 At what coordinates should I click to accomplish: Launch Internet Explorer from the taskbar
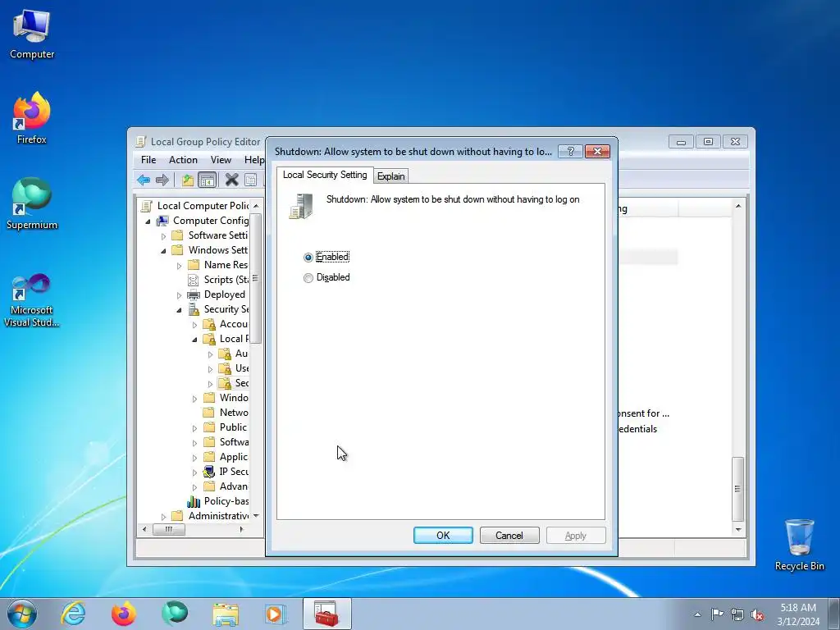pyautogui.click(x=73, y=614)
